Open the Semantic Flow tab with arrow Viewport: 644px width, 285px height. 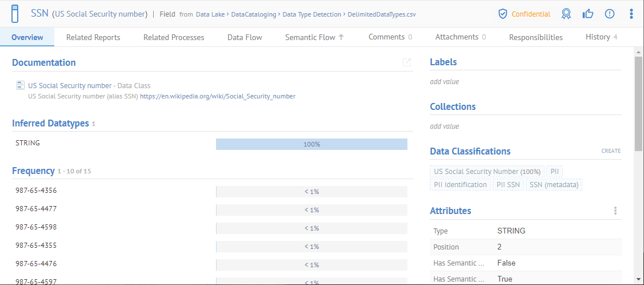315,37
